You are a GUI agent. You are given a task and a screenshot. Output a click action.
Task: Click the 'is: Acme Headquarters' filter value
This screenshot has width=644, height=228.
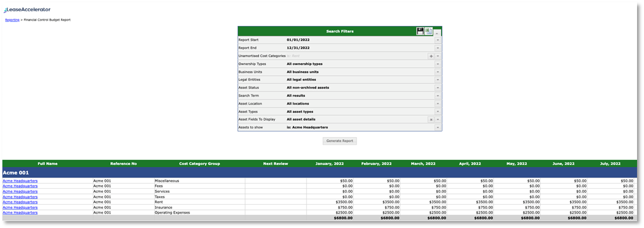pyautogui.click(x=307, y=127)
